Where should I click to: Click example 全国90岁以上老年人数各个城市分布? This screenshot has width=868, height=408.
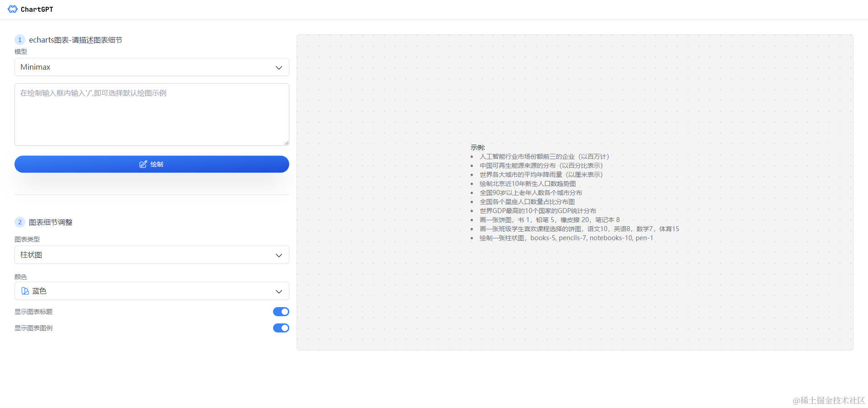[531, 193]
